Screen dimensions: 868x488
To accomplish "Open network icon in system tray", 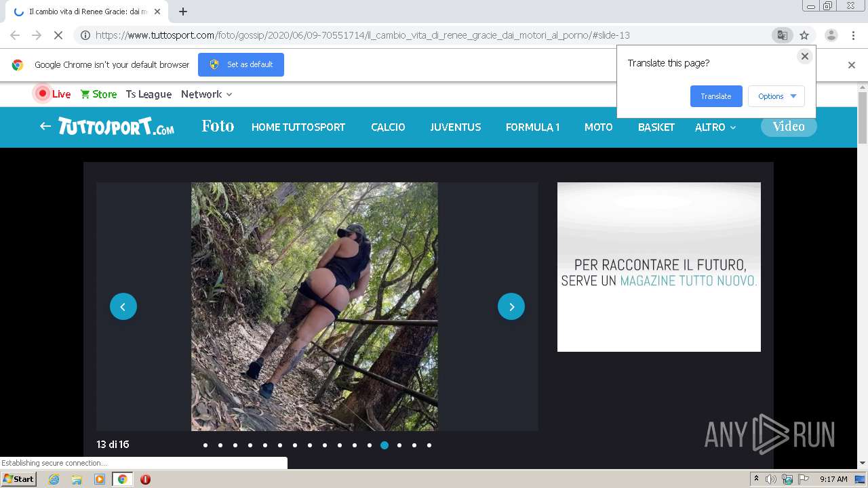I will click(787, 479).
